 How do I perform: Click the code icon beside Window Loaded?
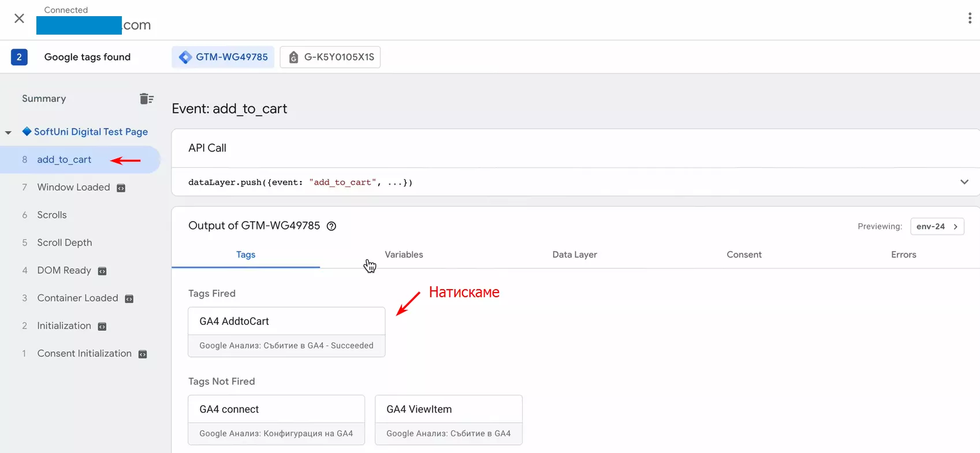[121, 188]
